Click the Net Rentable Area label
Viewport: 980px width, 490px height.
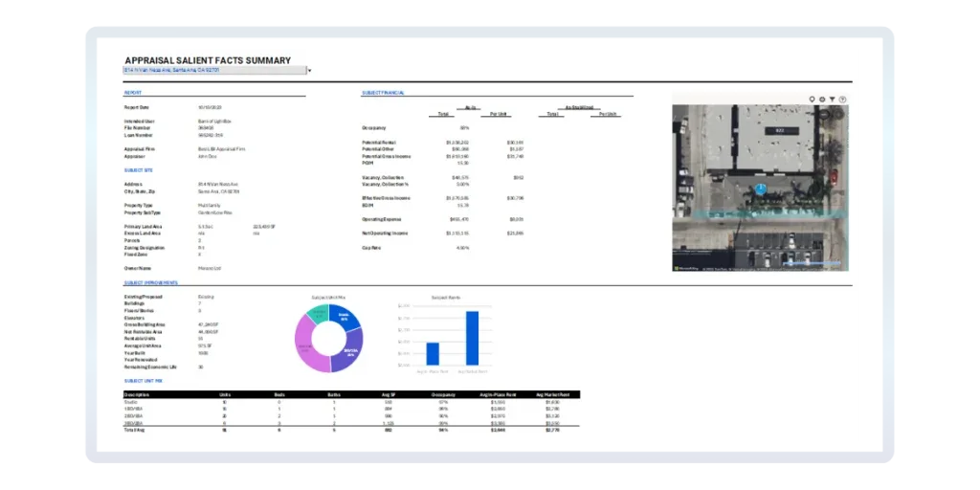pyautogui.click(x=144, y=332)
